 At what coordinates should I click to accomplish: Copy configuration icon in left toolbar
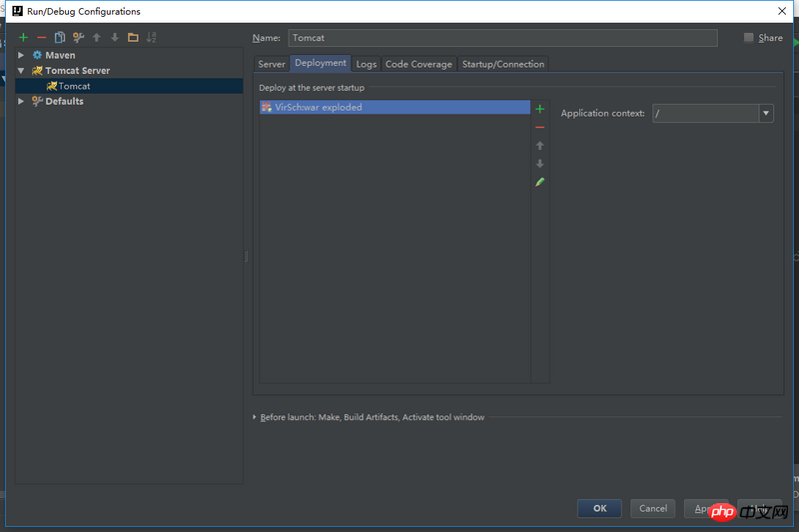[x=60, y=37]
